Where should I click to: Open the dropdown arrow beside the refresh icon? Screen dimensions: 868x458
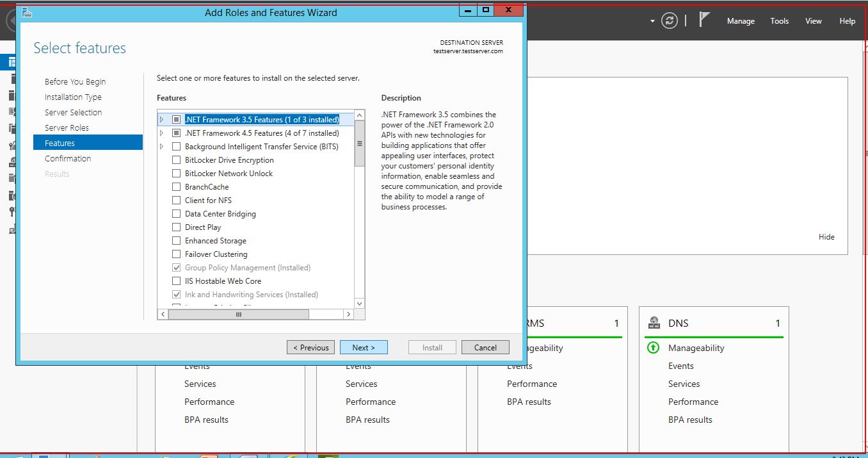click(x=652, y=21)
